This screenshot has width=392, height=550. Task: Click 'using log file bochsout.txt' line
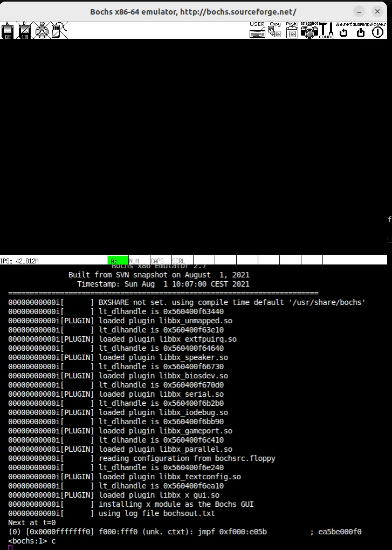pos(112,513)
